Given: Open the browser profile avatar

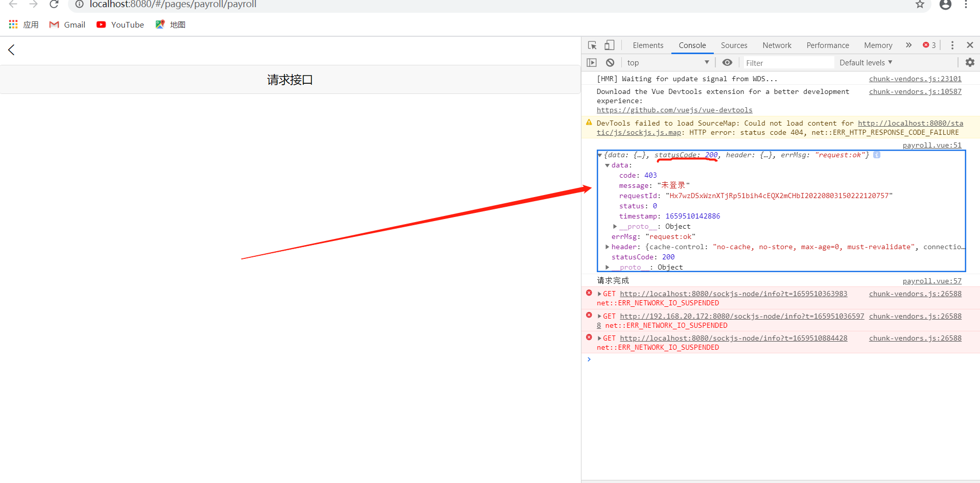Looking at the screenshot, I should point(945,4).
